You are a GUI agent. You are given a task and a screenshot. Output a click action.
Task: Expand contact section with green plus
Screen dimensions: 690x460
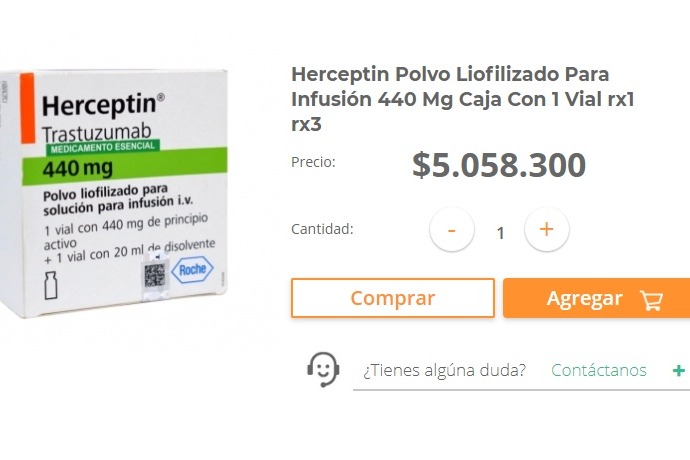coord(679,371)
